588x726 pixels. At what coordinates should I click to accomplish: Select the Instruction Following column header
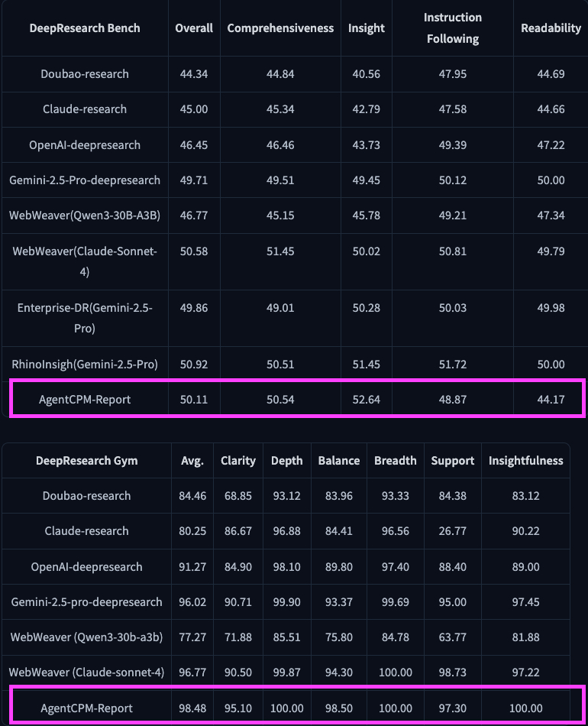[x=452, y=28]
